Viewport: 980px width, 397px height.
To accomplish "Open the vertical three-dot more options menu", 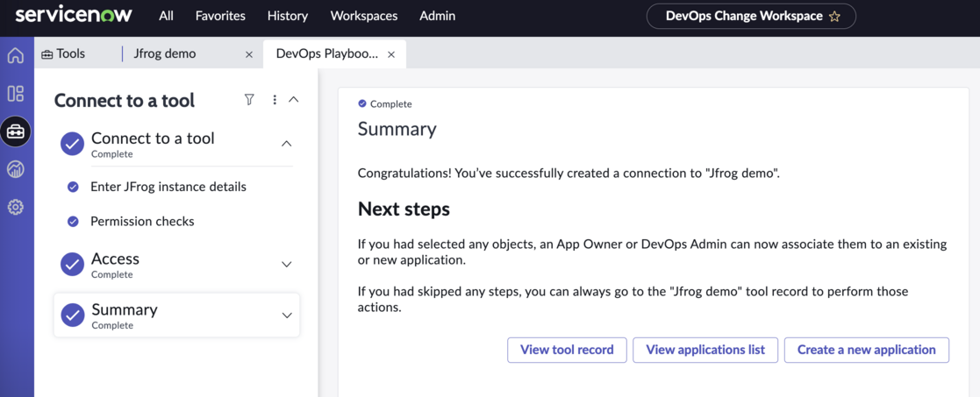I will click(275, 99).
